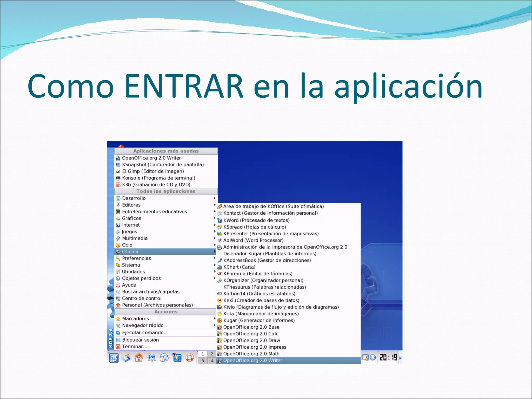Open OpenOffice.org 2.0 Base

288,327
